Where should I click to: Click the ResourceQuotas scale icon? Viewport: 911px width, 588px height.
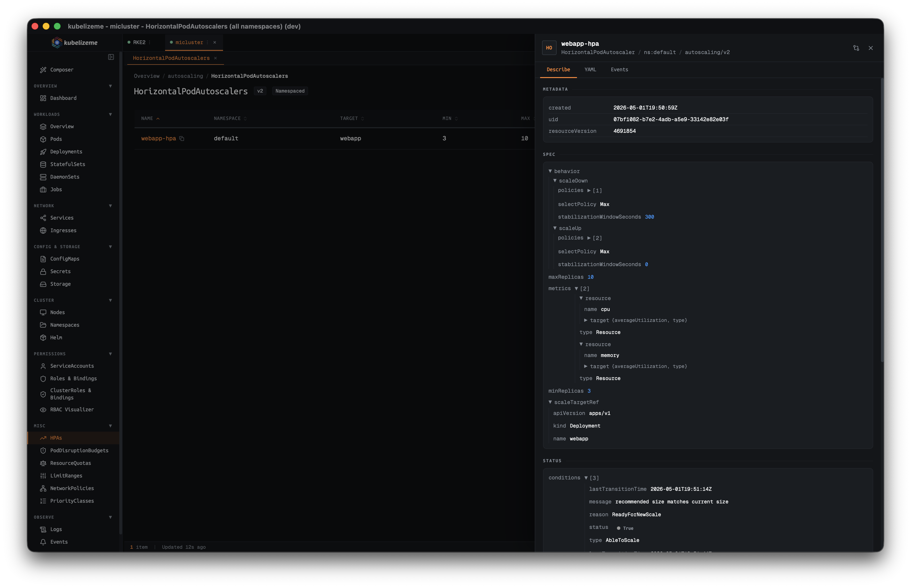pos(43,463)
